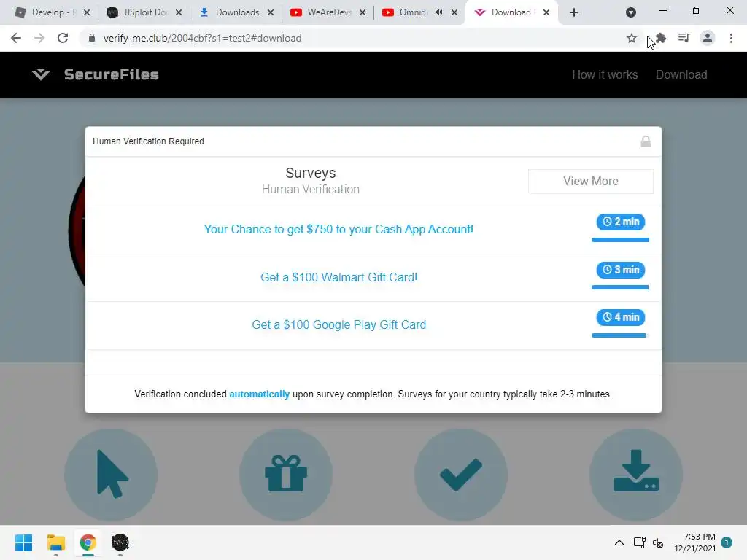747x560 pixels.
Task: Open the media control playlist icon
Action: coord(684,38)
